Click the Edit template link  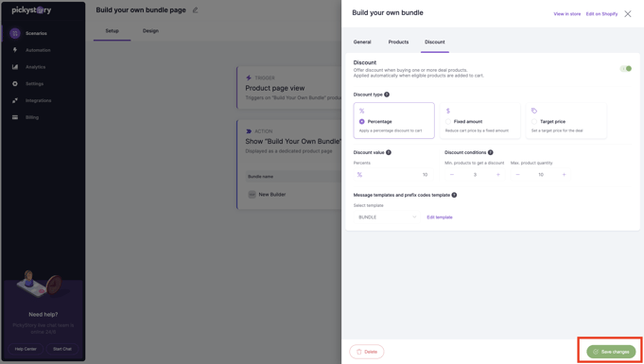click(x=440, y=217)
